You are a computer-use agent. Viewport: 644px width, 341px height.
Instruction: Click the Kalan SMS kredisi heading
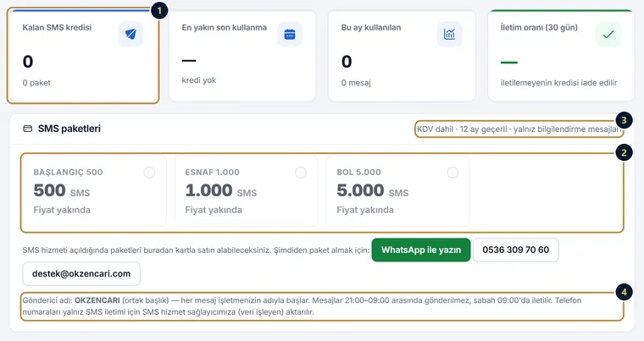pos(57,27)
